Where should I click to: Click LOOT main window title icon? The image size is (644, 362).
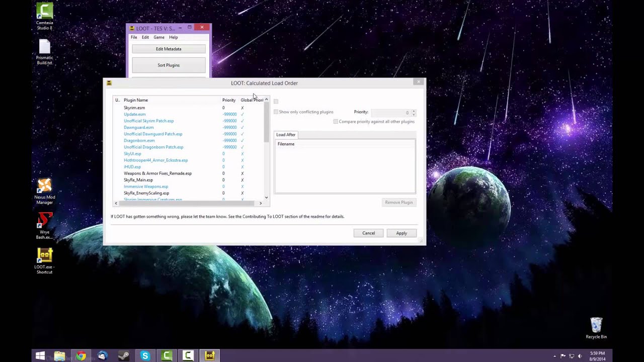(x=132, y=28)
